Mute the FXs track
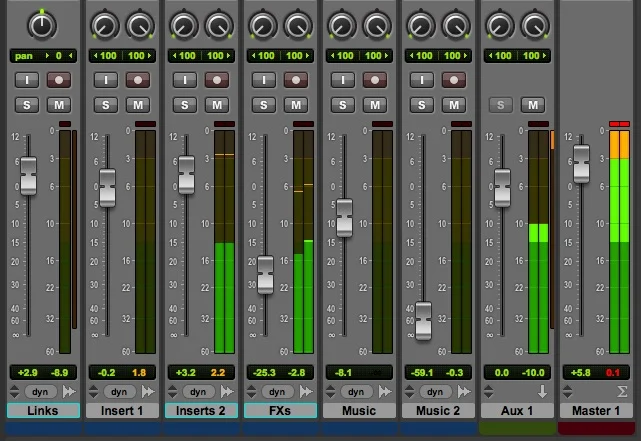The height and width of the screenshot is (441, 641). coord(296,105)
